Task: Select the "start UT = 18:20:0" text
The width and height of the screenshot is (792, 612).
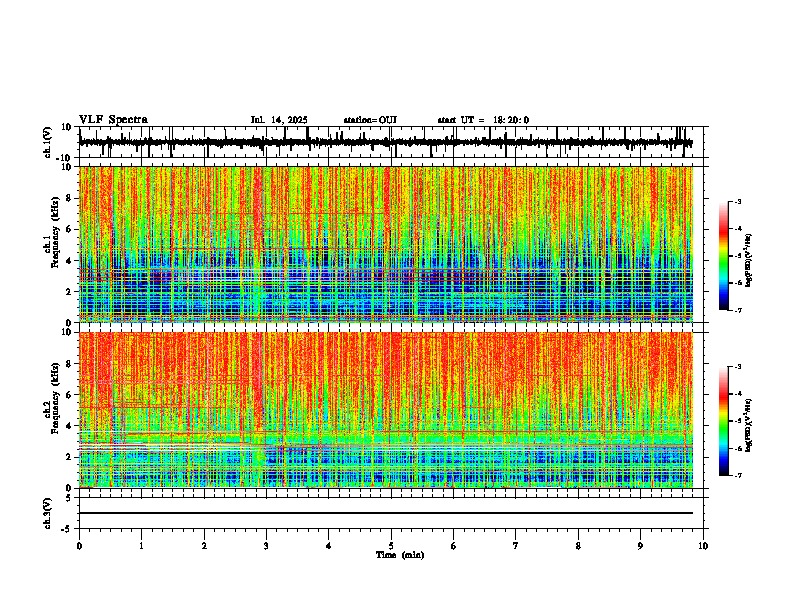Action: tap(483, 120)
